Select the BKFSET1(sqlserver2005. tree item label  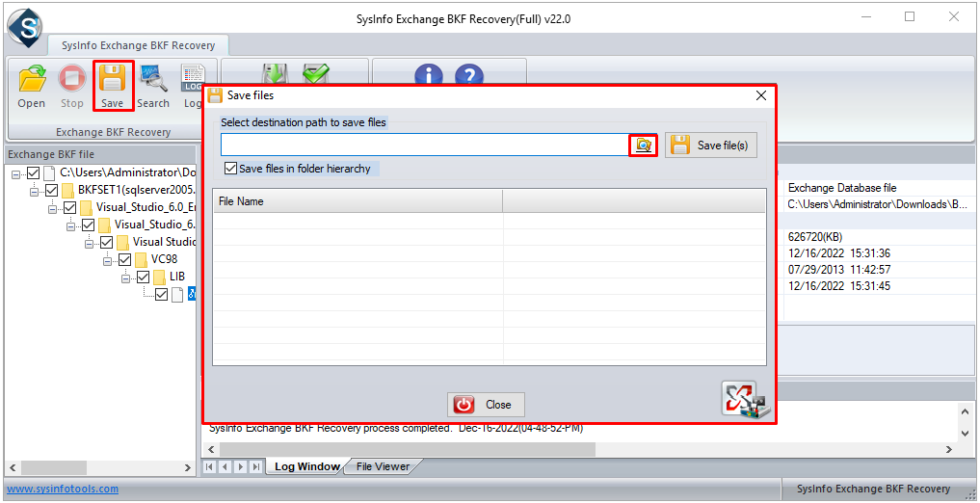pyautogui.click(x=136, y=190)
